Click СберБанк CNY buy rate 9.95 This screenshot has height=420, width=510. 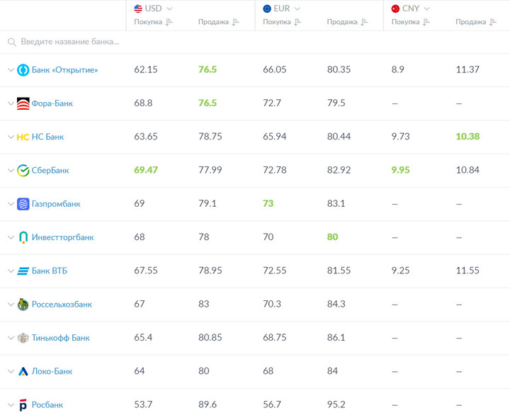pyautogui.click(x=400, y=170)
